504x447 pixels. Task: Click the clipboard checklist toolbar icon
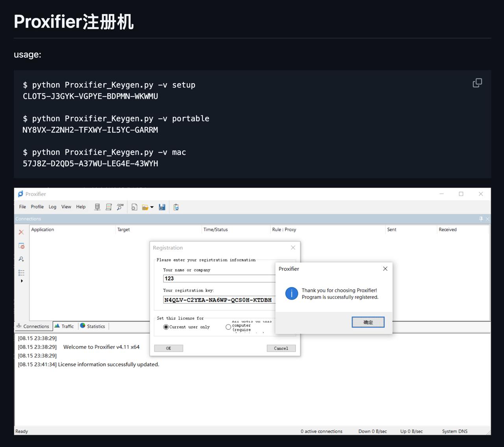pyautogui.click(x=176, y=207)
